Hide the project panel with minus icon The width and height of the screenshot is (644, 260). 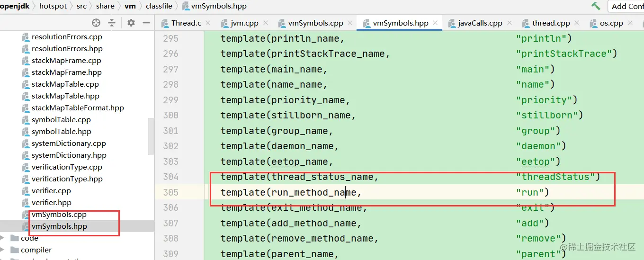point(146,23)
